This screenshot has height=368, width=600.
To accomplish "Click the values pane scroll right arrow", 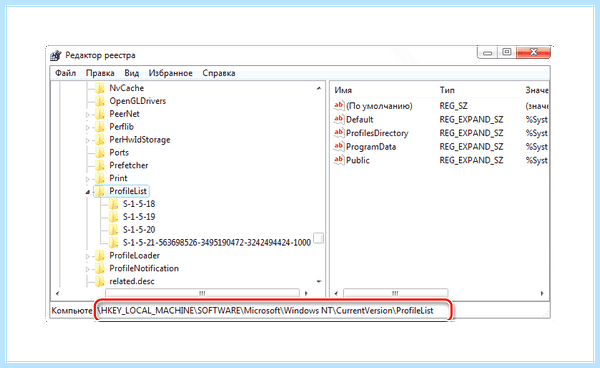I will (x=542, y=293).
